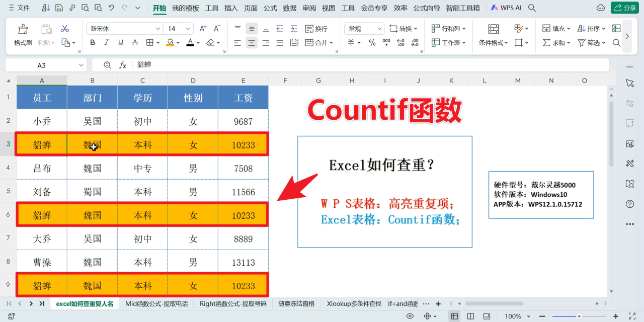Click the increase decimal places icon
This screenshot has height=322, width=644.
pos(400,43)
